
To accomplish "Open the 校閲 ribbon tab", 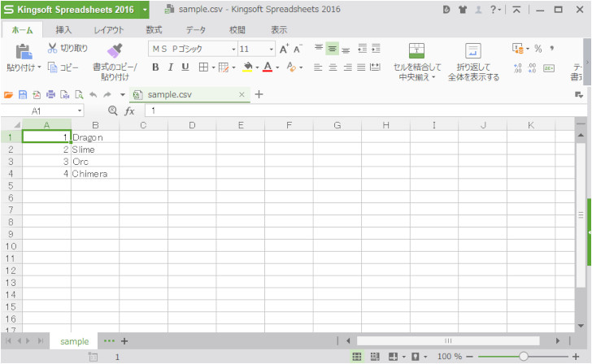I will 237,30.
